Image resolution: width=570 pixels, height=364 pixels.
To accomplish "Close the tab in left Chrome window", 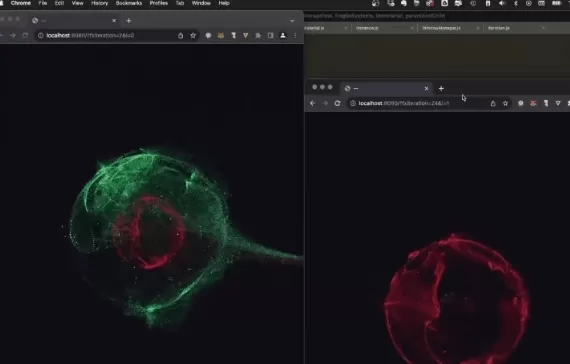I will (x=114, y=21).
